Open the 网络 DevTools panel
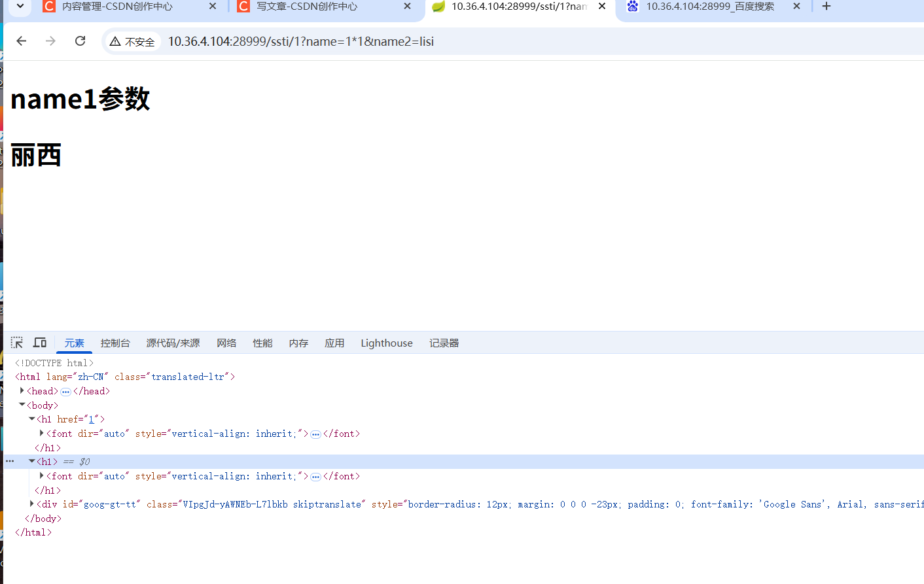This screenshot has width=924, height=584. tap(226, 343)
